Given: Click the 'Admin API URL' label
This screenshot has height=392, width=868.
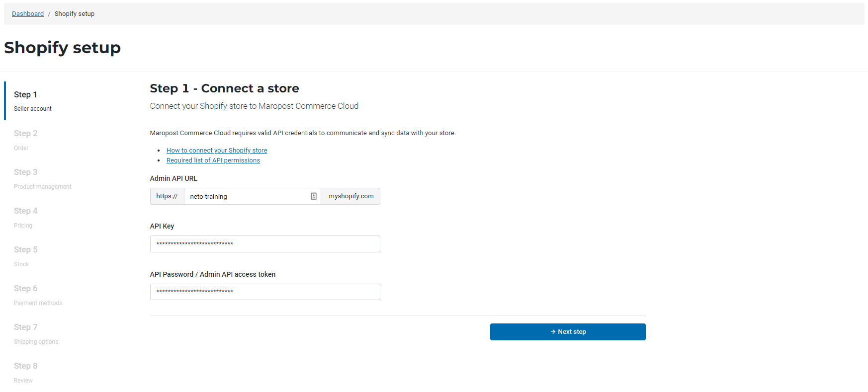Looking at the screenshot, I should coord(174,178).
